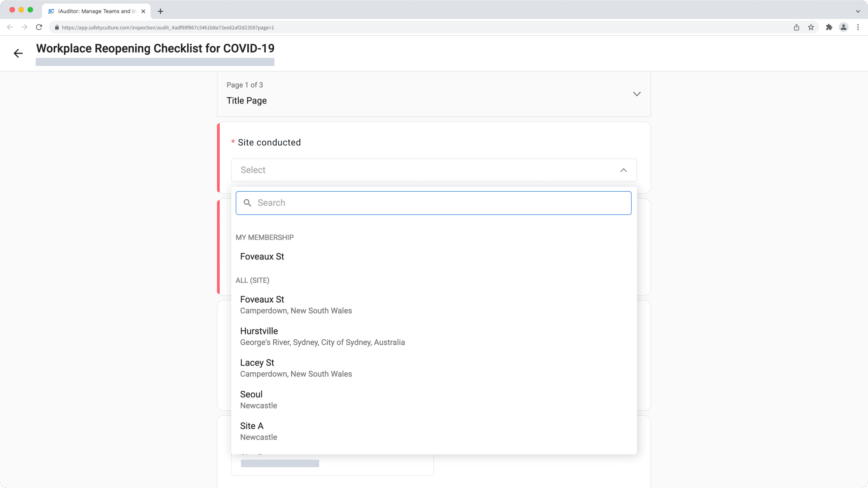Click the back arrow beside the checklist title
Image resolution: width=868 pixels, height=488 pixels.
click(19, 53)
